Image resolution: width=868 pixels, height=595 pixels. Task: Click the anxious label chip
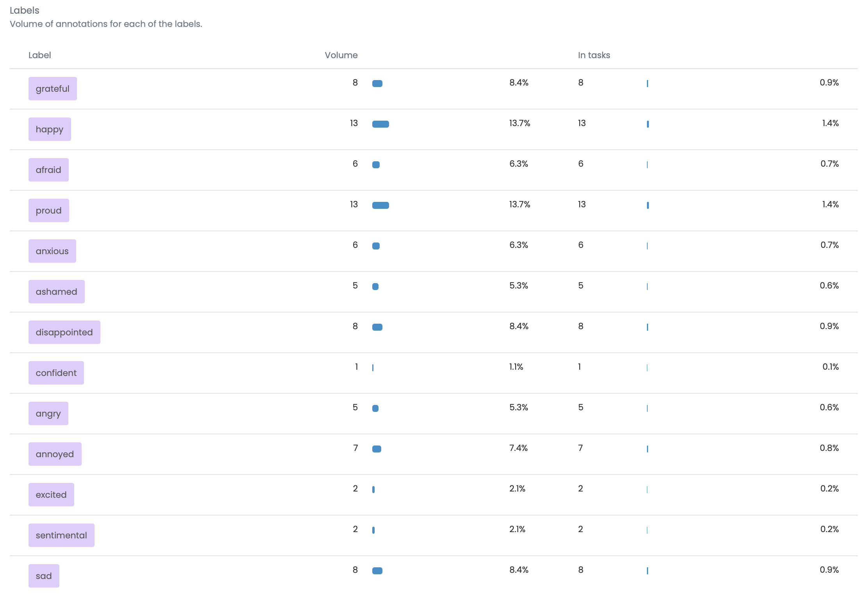point(52,251)
